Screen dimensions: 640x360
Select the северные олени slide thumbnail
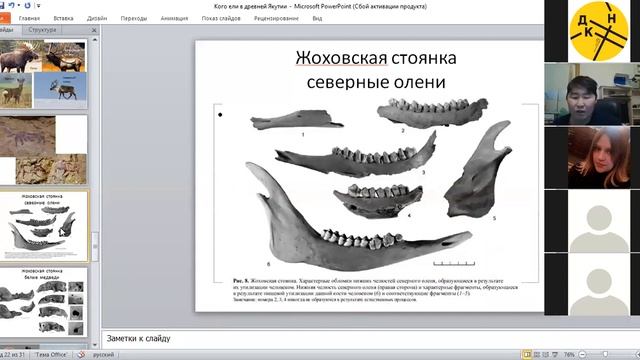coord(43,226)
